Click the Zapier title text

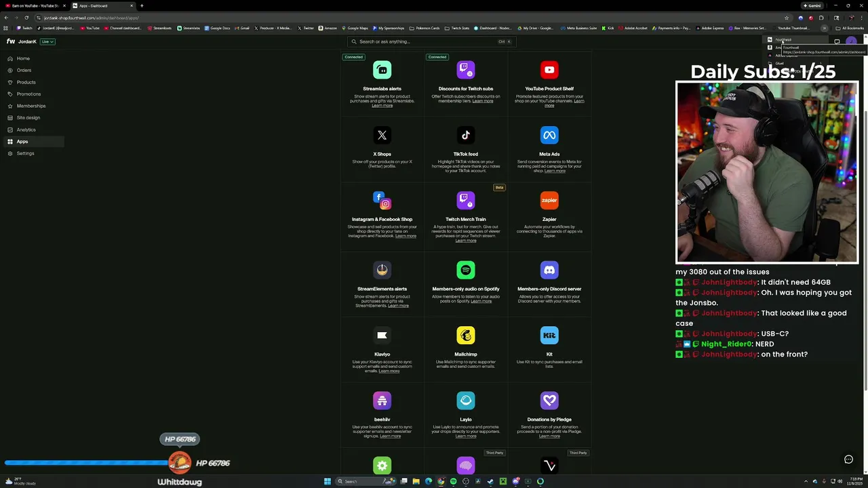(x=549, y=219)
